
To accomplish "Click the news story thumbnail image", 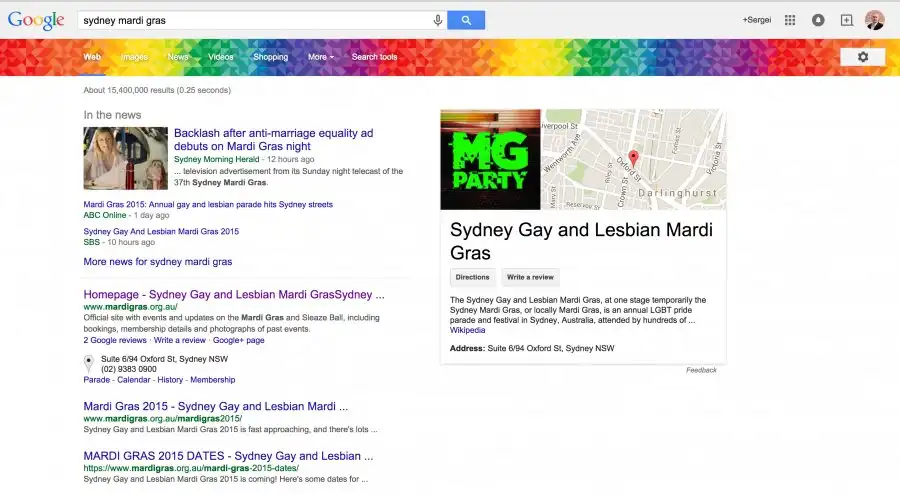I will pos(126,158).
